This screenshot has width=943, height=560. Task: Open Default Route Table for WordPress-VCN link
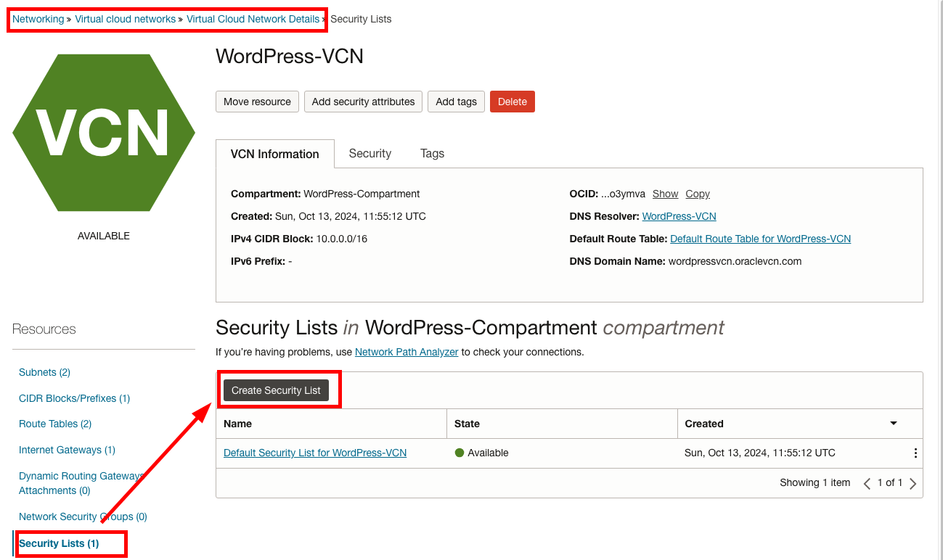click(760, 239)
